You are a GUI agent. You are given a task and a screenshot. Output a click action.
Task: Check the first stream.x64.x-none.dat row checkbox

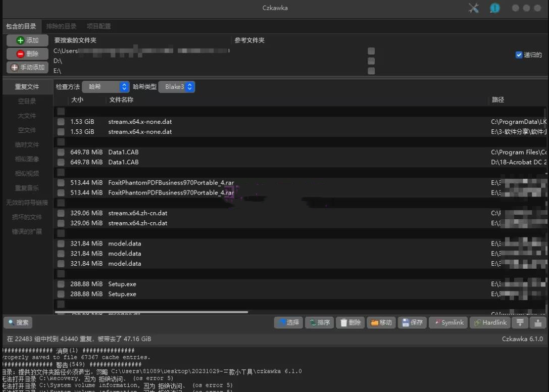pos(61,122)
